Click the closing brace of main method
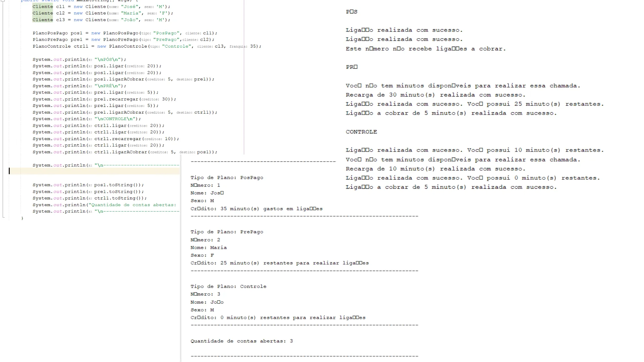Image resolution: width=644 pixels, height=362 pixels. [x=22, y=218]
